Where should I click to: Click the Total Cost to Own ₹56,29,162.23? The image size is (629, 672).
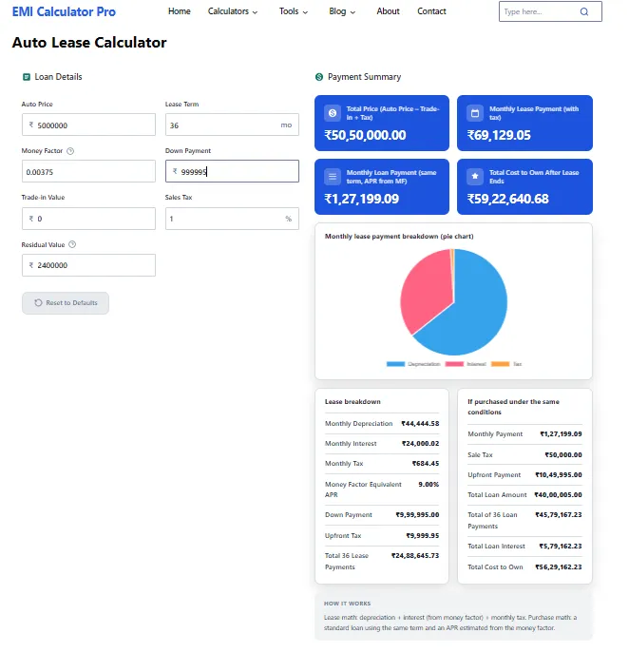[x=559, y=567]
